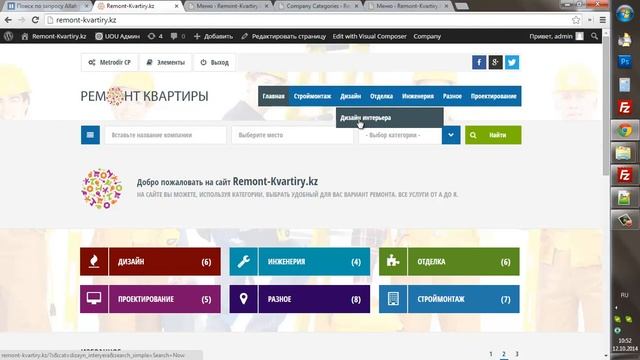Screen dimensions: 640x360
Task: Click the wrench icon of Инженерия category
Action: (243, 261)
